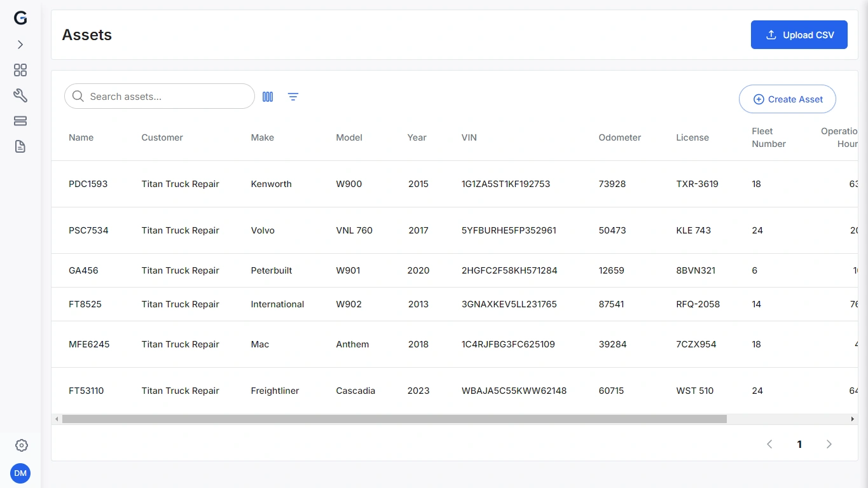Open the stacked assets list icon
Viewport: 868px width, 488px height.
[20, 121]
